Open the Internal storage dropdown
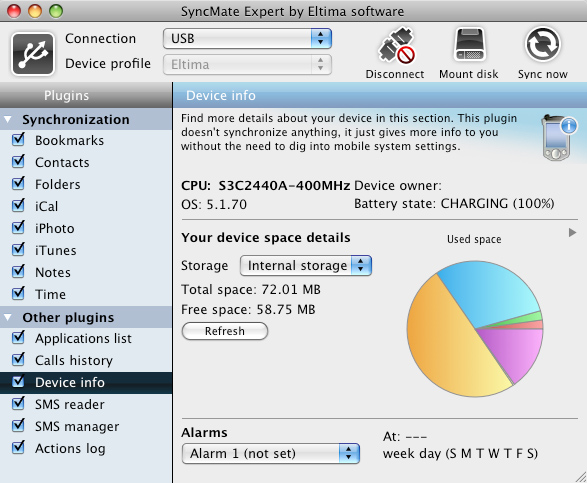Image resolution: width=587 pixels, height=483 pixels. coord(305,265)
